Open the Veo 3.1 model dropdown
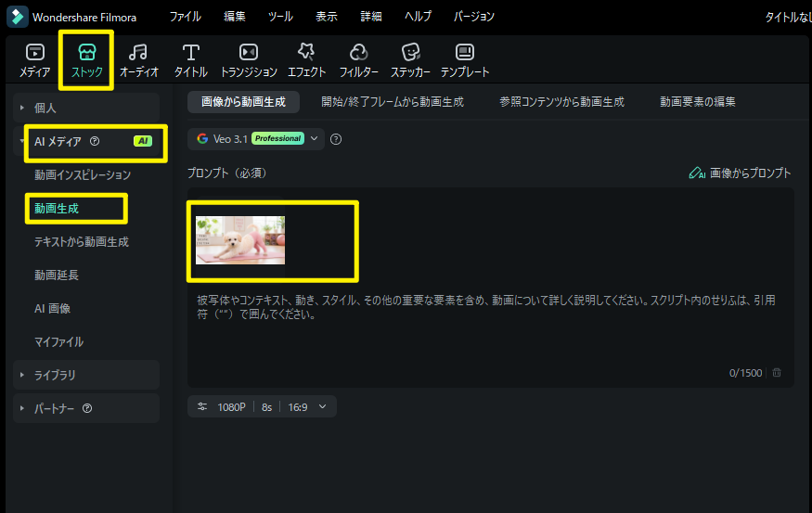Screen dimensions: 812x513 pos(256,139)
